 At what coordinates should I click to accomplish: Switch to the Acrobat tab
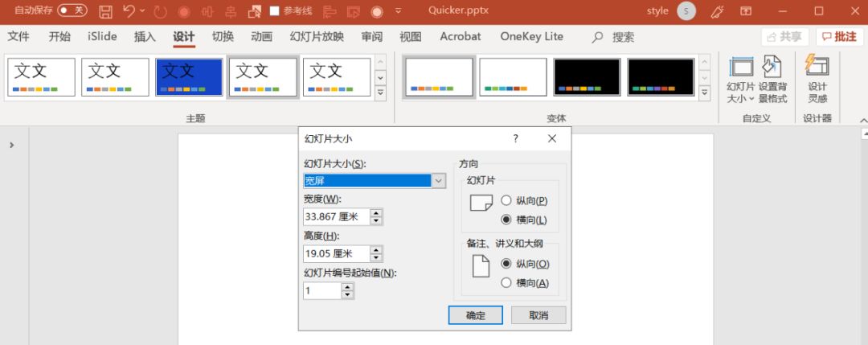461,36
